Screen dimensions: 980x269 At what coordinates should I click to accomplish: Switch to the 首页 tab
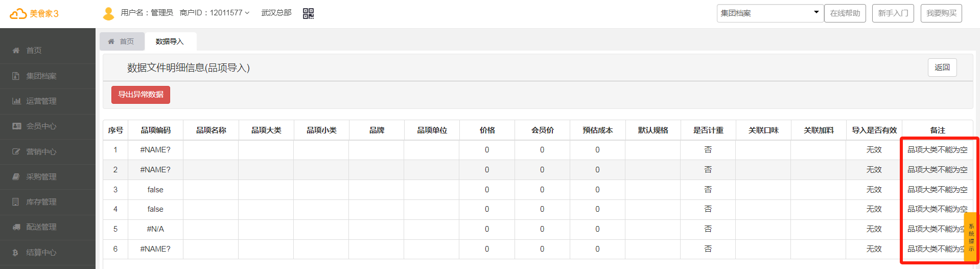click(x=121, y=41)
